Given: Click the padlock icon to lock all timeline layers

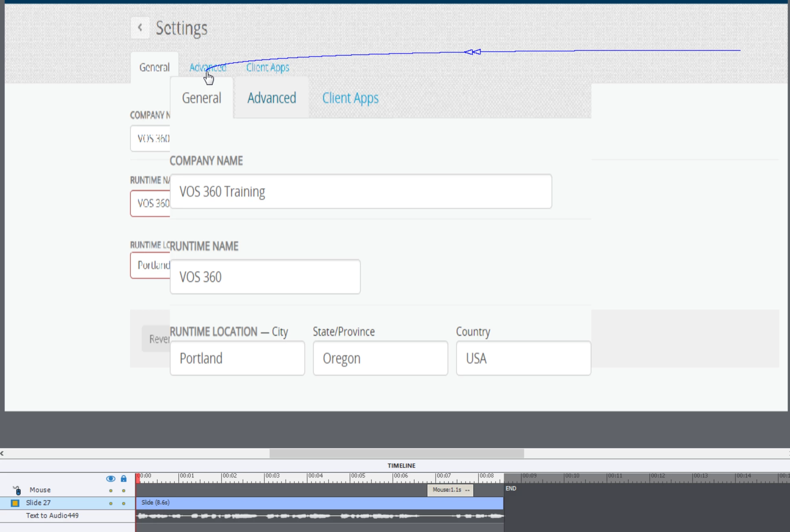Looking at the screenshot, I should point(124,479).
